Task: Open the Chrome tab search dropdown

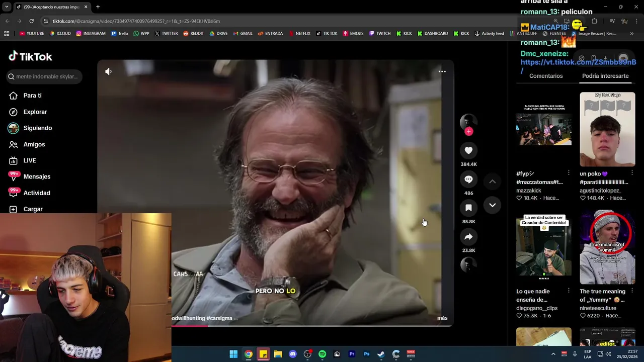Action: 7,7
